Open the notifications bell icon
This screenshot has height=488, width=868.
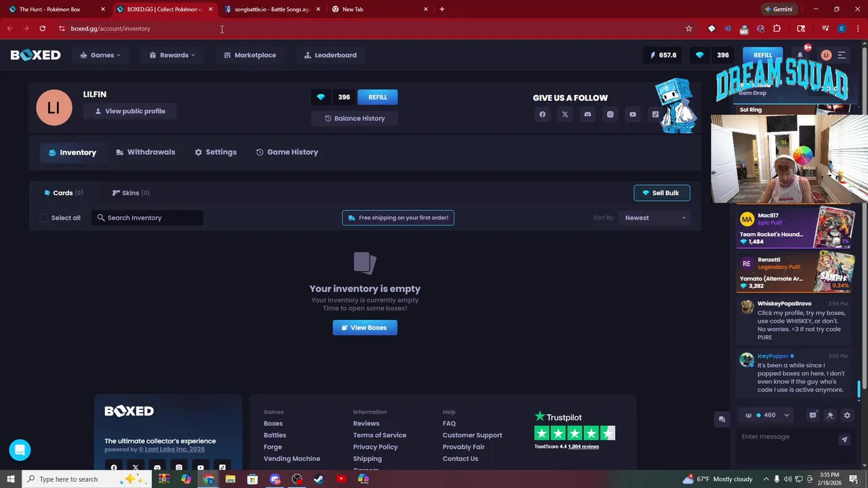point(800,55)
